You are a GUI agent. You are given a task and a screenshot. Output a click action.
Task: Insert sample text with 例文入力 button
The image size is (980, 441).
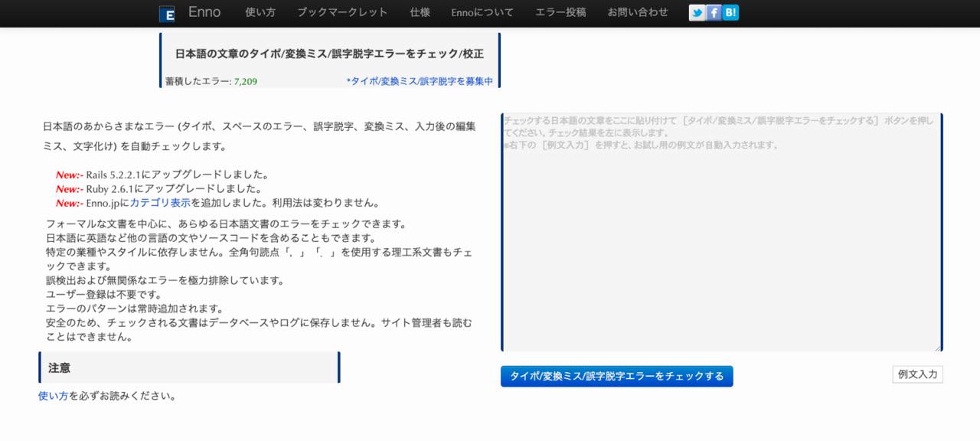coord(917,374)
